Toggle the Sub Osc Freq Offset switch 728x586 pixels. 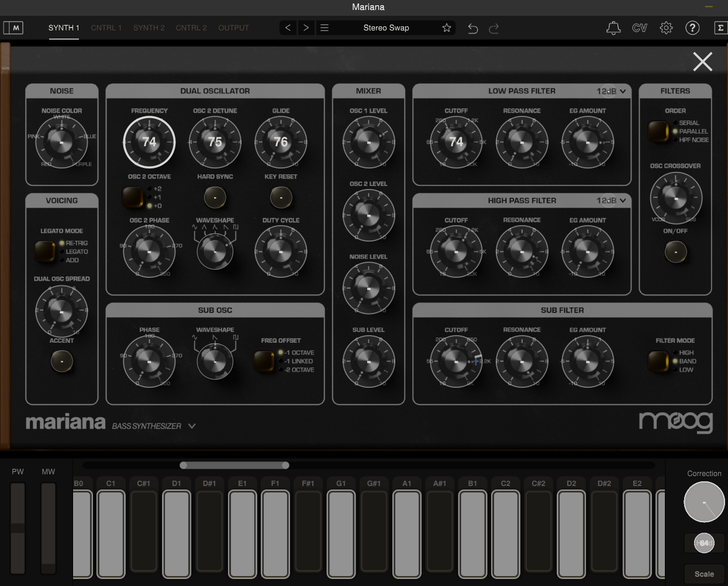coord(264,361)
